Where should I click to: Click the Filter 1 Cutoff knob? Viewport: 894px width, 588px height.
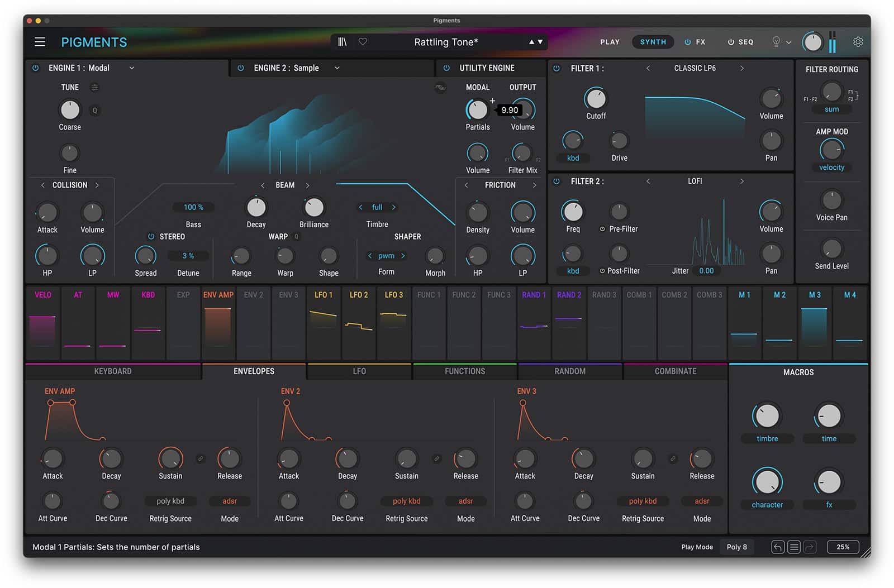(x=596, y=99)
